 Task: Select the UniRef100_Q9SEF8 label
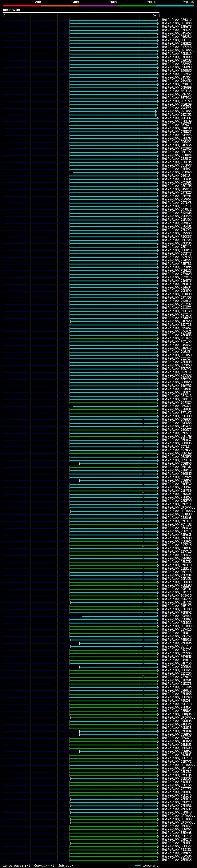[177, 108]
